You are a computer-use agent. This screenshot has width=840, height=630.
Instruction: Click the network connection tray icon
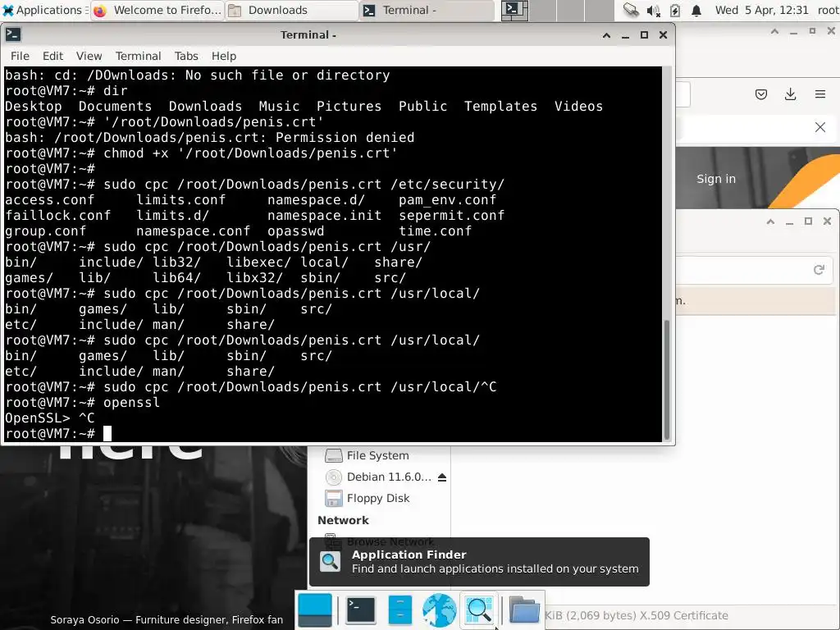tap(631, 10)
